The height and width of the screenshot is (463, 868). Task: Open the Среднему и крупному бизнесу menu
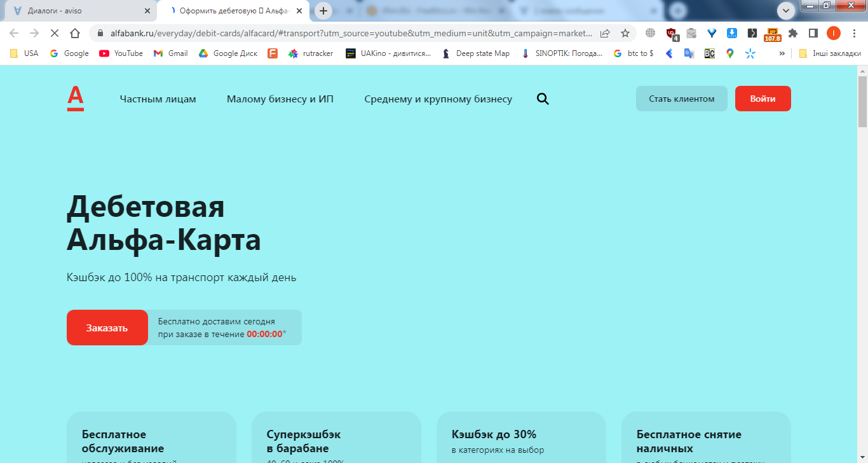point(438,99)
